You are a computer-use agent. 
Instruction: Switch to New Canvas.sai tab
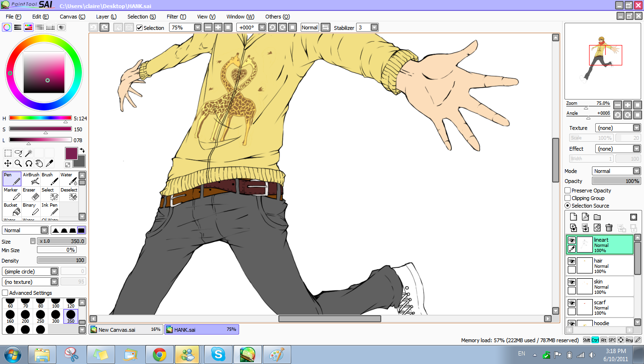click(x=126, y=329)
